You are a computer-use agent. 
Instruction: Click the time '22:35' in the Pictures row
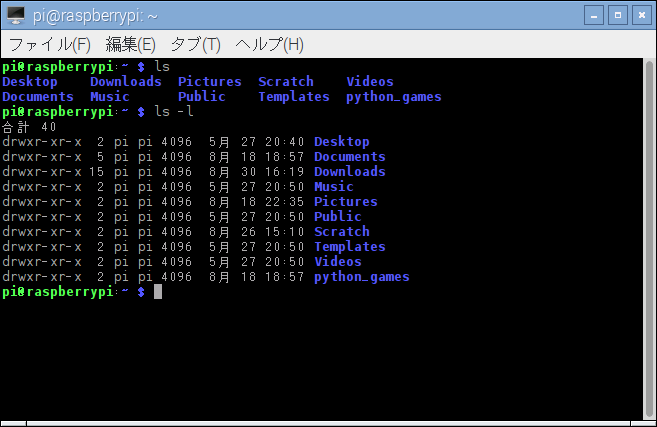[285, 202]
